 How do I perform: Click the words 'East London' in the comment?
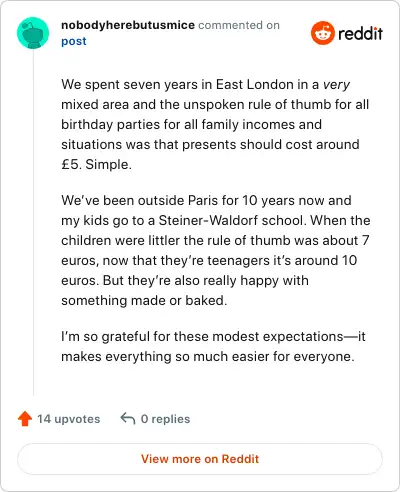(255, 84)
